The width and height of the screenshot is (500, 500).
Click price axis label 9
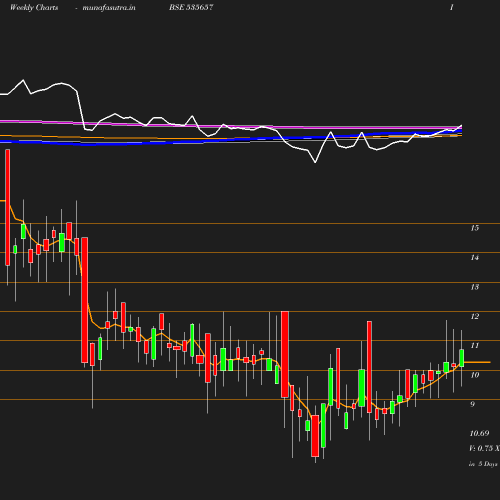click(472, 404)
